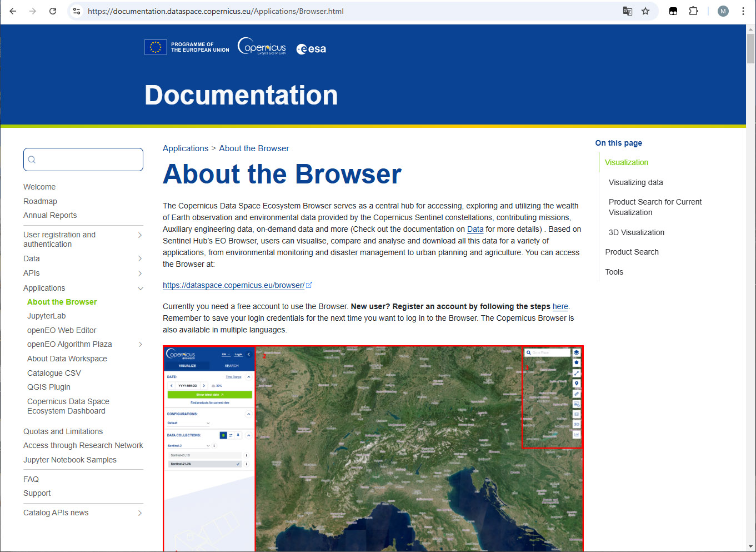This screenshot has height=552, width=756.
Task: Open the Catalog APIs news sidebar item
Action: tap(56, 512)
